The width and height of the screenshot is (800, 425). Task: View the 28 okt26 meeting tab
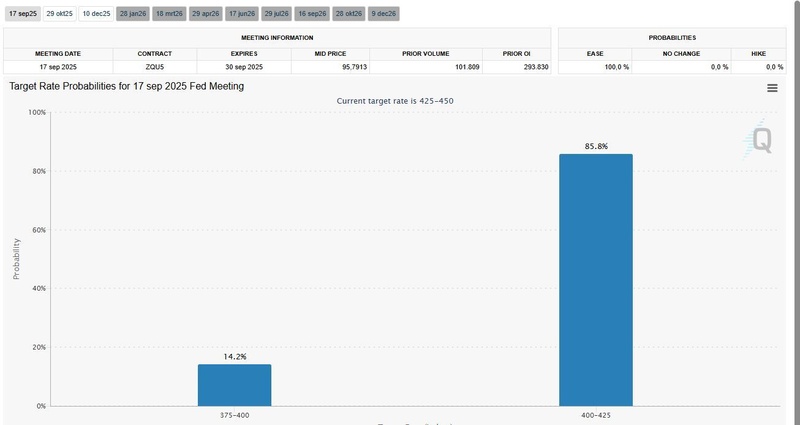349,14
